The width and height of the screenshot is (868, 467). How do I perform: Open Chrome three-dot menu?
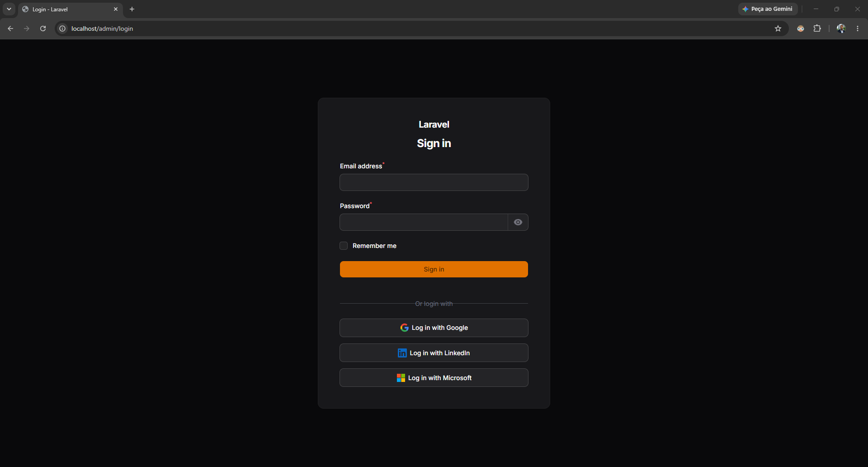coord(858,29)
